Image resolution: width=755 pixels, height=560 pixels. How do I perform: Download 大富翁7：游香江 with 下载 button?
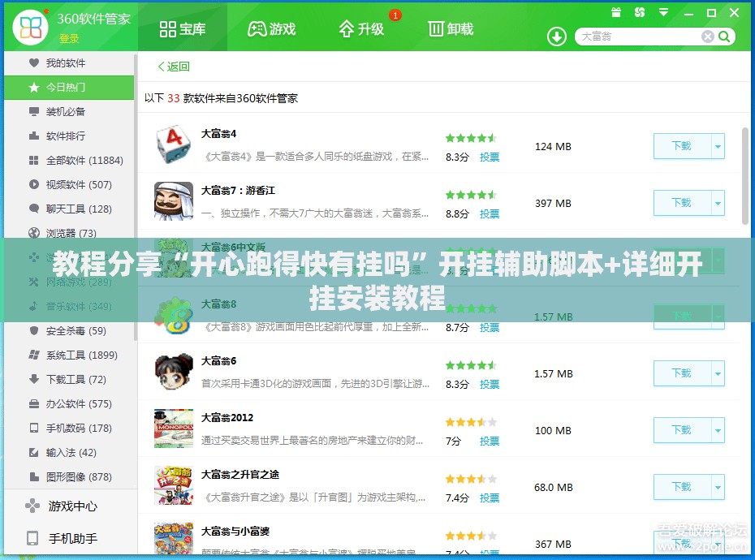pyautogui.click(x=682, y=203)
